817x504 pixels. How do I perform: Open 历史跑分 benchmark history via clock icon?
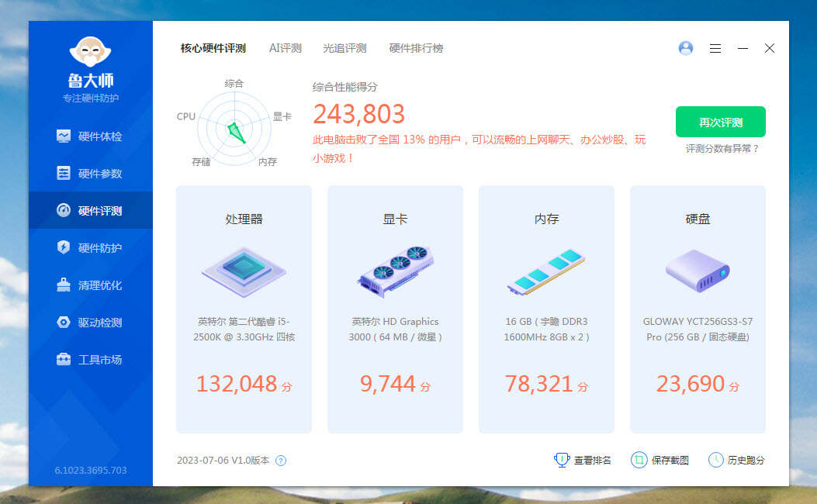point(715,460)
